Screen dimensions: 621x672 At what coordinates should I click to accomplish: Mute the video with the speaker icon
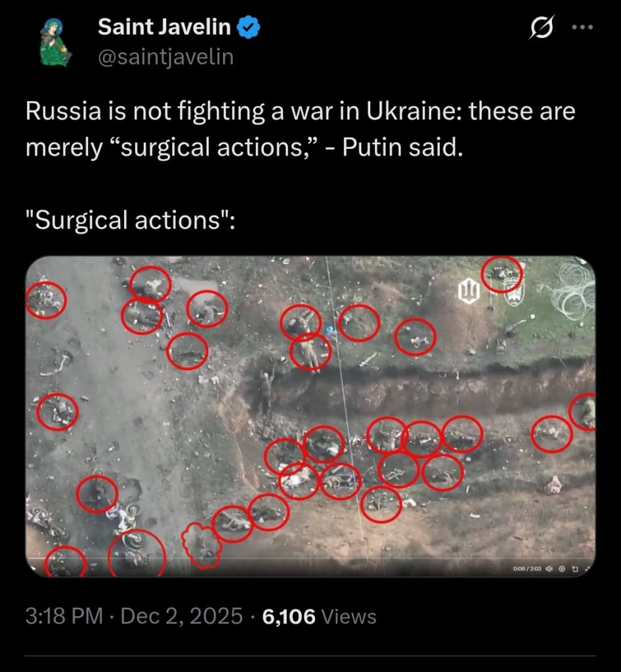[x=549, y=569]
